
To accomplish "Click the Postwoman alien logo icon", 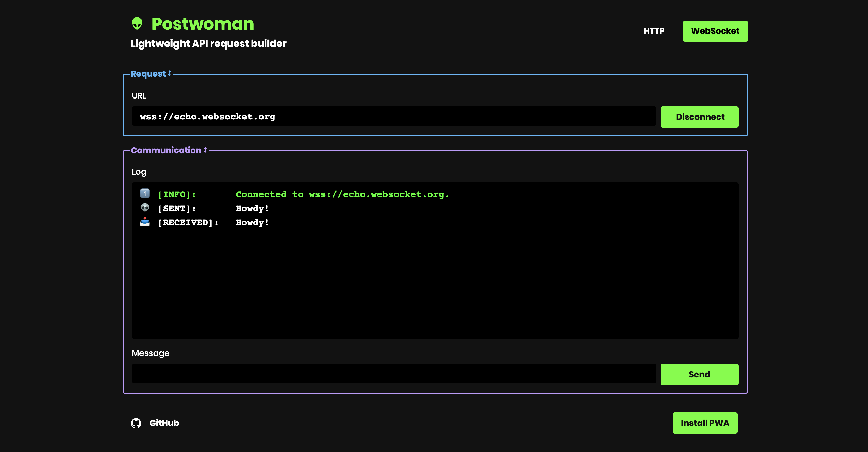I will pos(137,24).
